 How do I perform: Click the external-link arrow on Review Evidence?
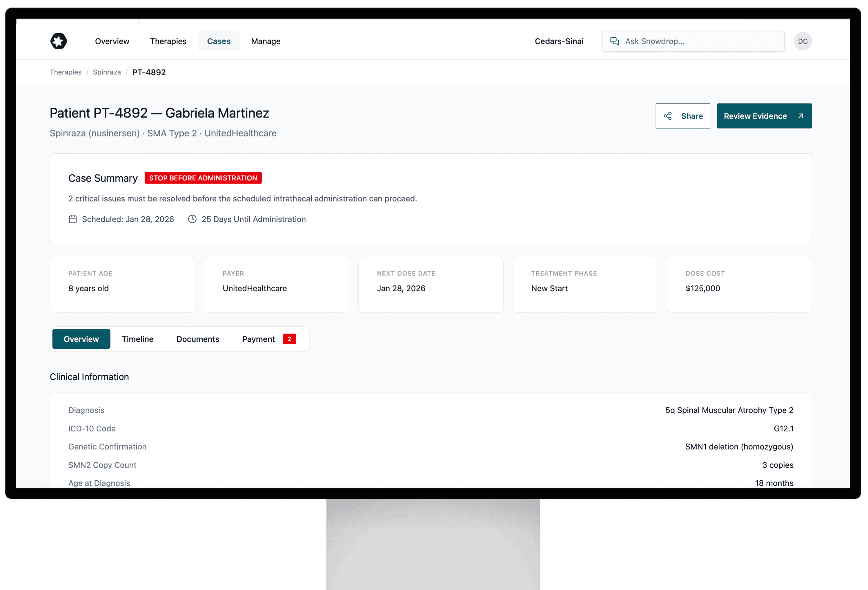(800, 116)
